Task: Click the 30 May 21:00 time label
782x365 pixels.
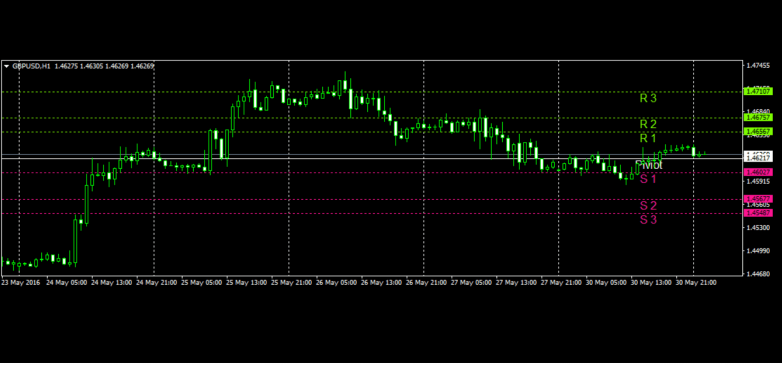Action: click(x=696, y=283)
